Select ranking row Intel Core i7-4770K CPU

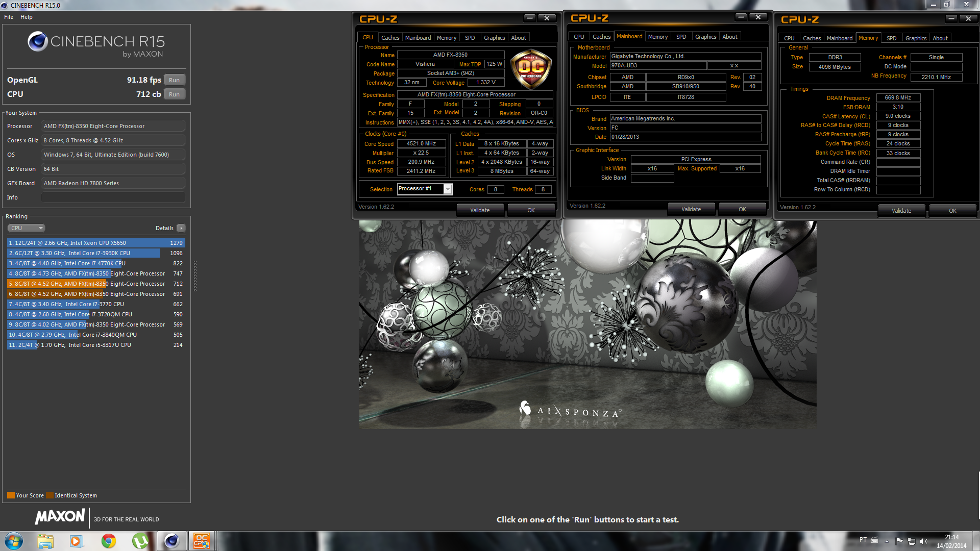click(x=96, y=263)
